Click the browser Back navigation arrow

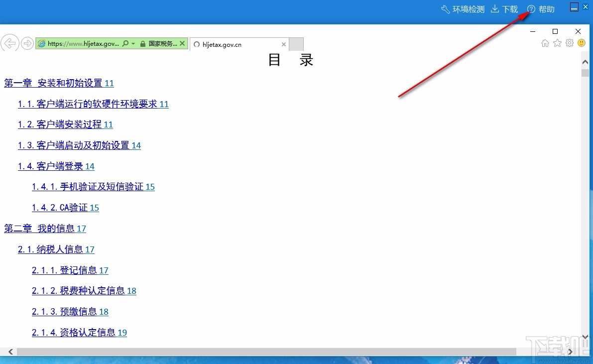pyautogui.click(x=10, y=43)
